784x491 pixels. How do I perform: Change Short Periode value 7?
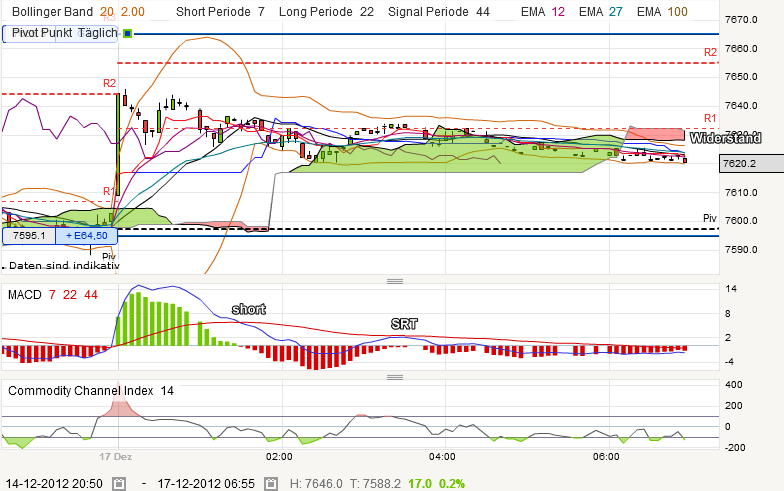click(261, 12)
